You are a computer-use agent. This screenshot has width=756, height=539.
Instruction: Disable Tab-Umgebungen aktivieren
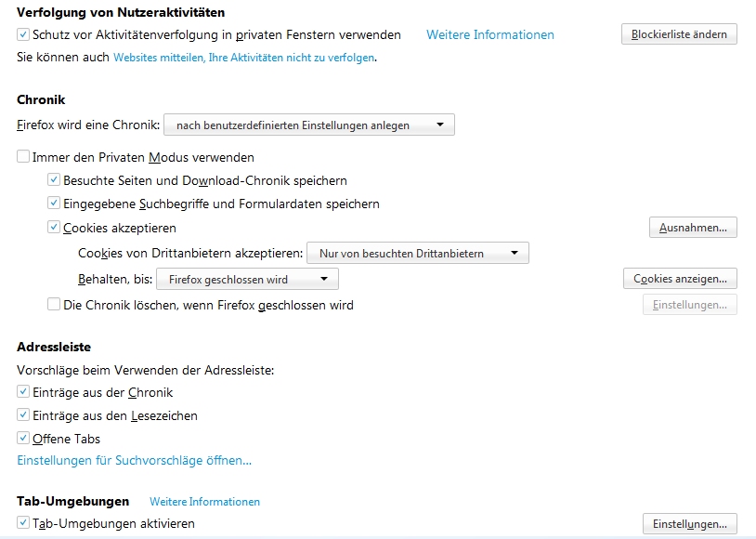21,523
